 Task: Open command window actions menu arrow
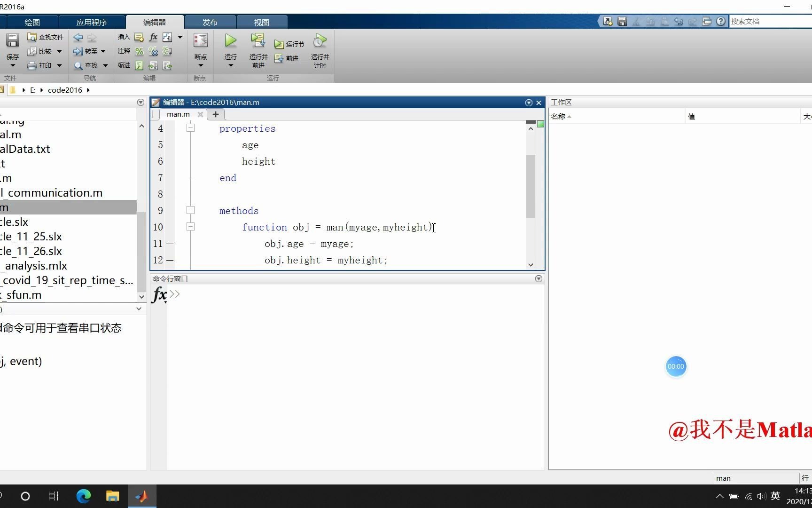click(x=539, y=279)
